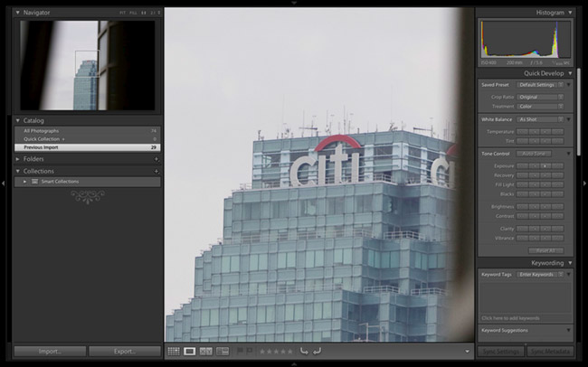Image resolution: width=588 pixels, height=367 pixels.
Task: Open Treatment Color dropdown
Action: click(540, 106)
